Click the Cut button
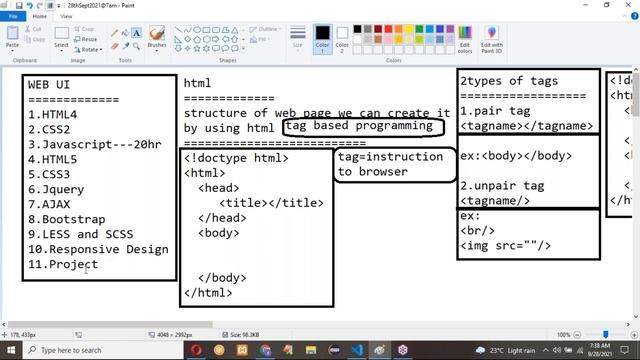This screenshot has width=640, height=360. [x=33, y=29]
